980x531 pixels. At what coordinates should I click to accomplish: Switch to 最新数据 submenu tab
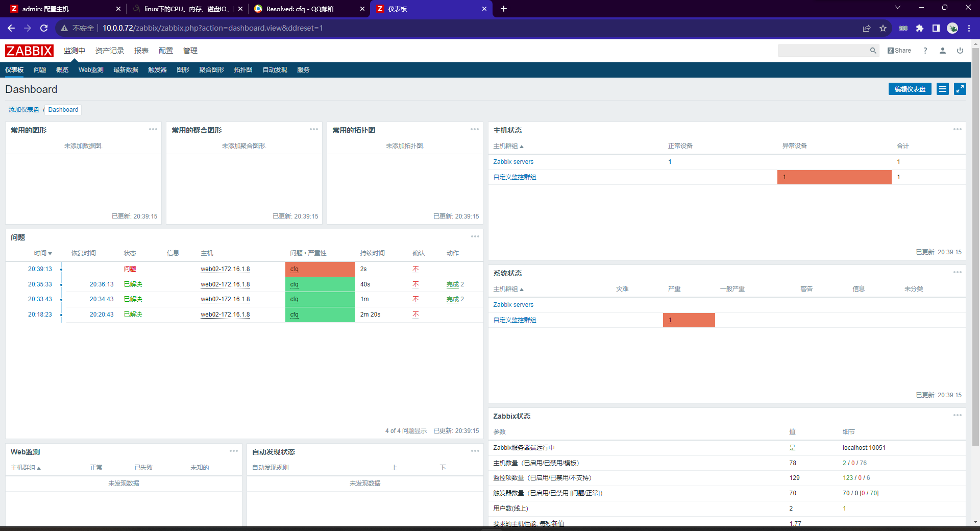pyautogui.click(x=126, y=70)
